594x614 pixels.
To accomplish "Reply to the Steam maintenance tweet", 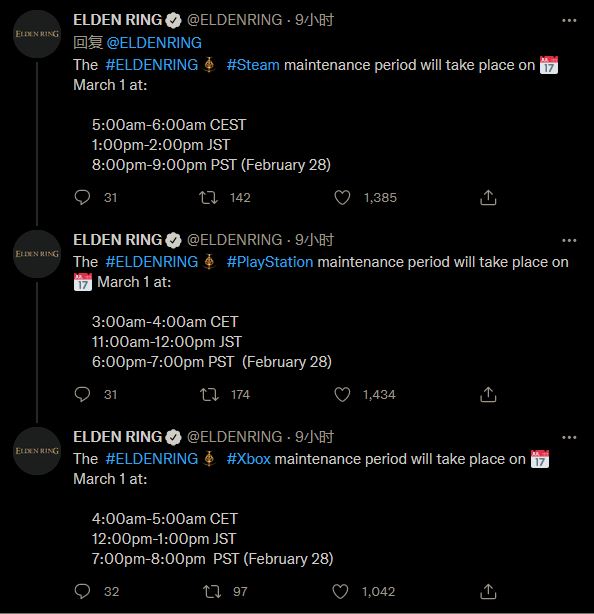I will point(82,197).
